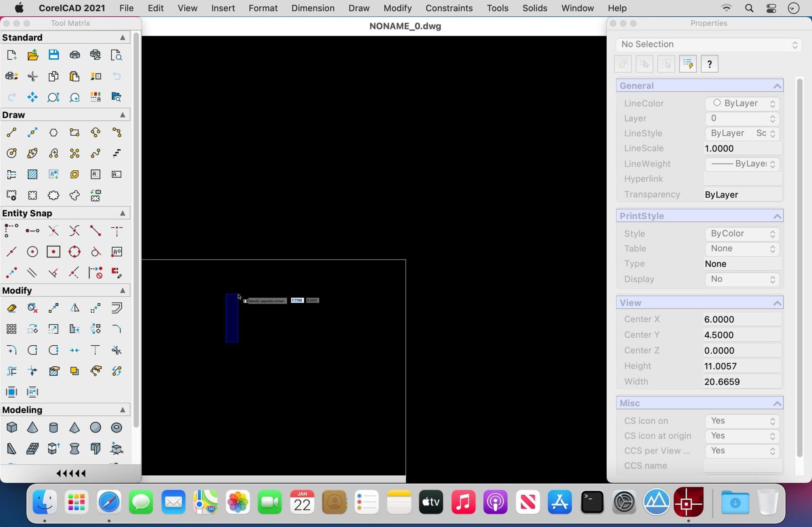Open the Constraints menu
This screenshot has width=812, height=527.
tap(448, 8)
